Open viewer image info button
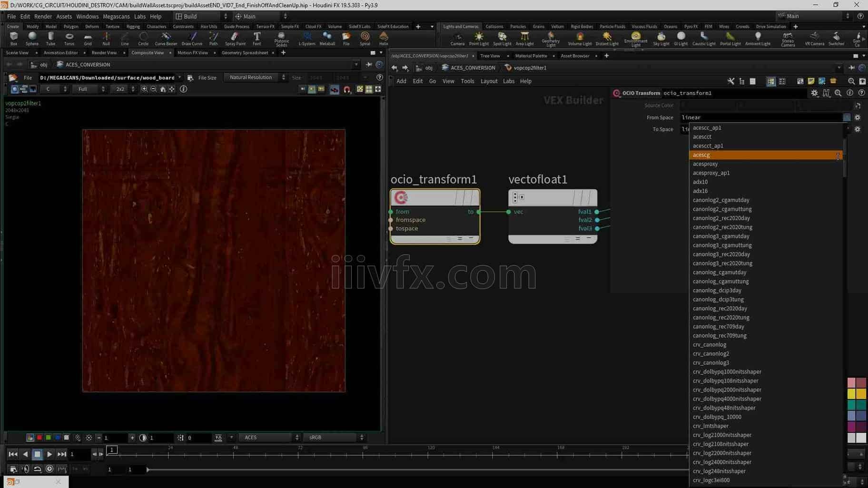 [184, 89]
